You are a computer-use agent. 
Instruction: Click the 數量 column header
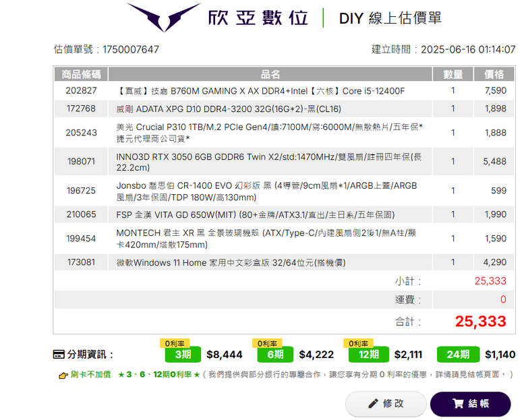pyautogui.click(x=453, y=74)
